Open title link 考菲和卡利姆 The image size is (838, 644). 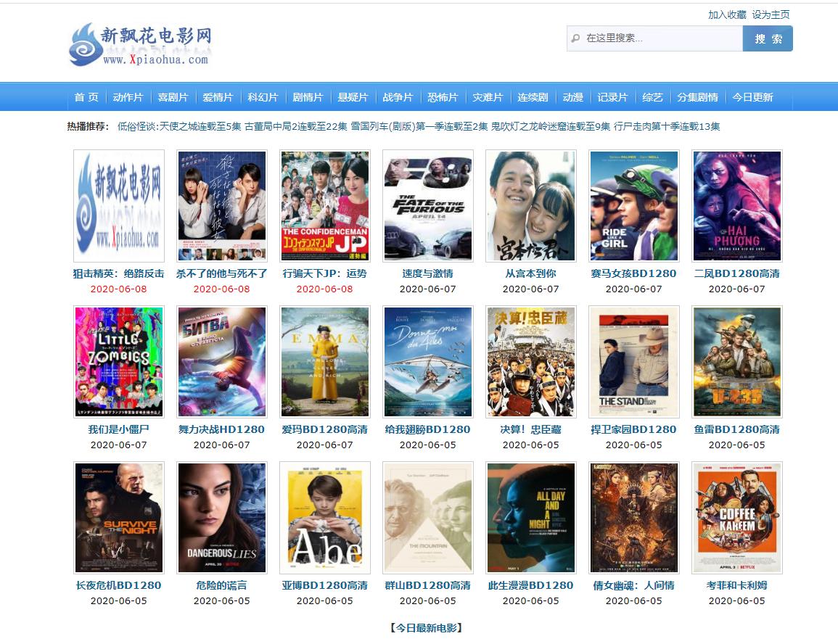[737, 585]
